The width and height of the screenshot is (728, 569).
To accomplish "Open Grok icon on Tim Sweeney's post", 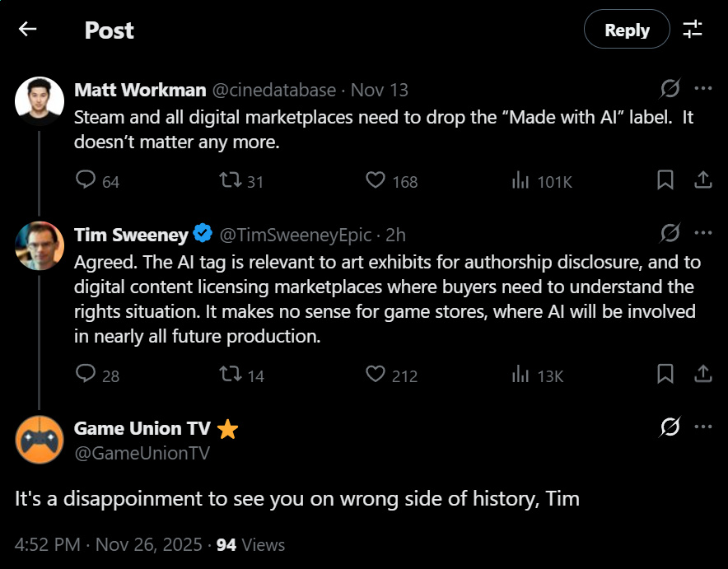I will pyautogui.click(x=670, y=234).
